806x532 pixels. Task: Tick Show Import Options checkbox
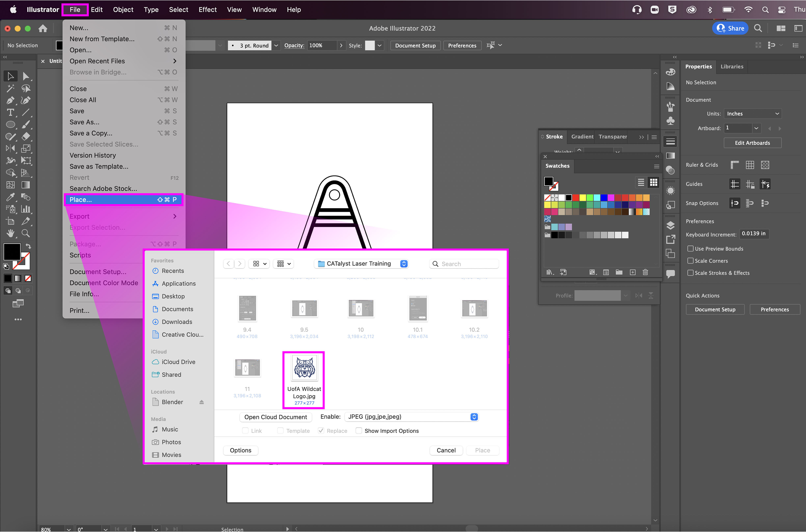359,430
